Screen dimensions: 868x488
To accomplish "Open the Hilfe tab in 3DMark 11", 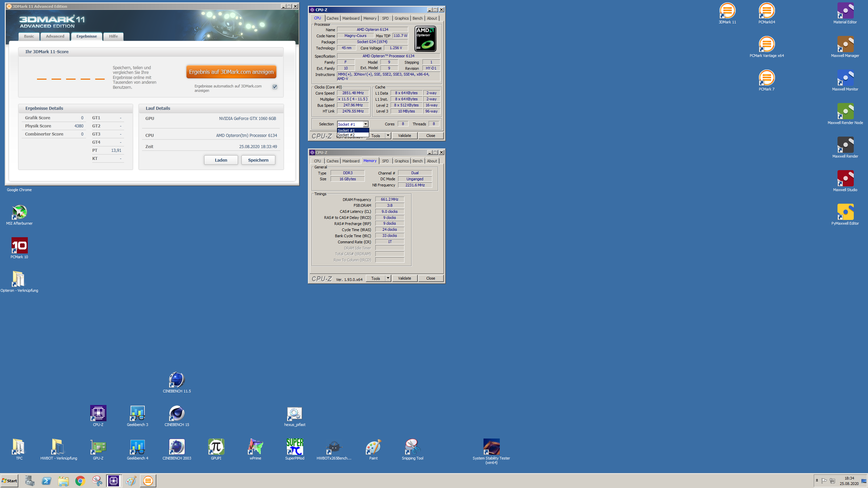I will 114,36.
